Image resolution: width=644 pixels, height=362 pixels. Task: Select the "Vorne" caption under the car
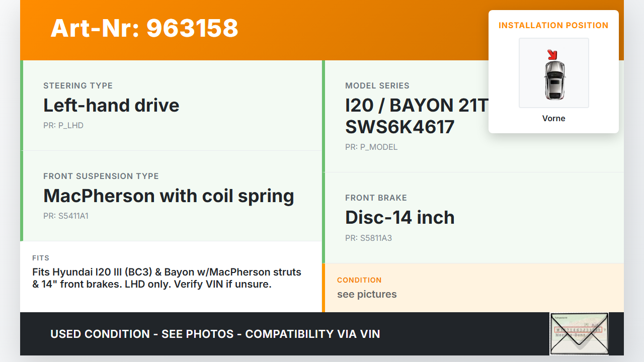click(x=554, y=119)
